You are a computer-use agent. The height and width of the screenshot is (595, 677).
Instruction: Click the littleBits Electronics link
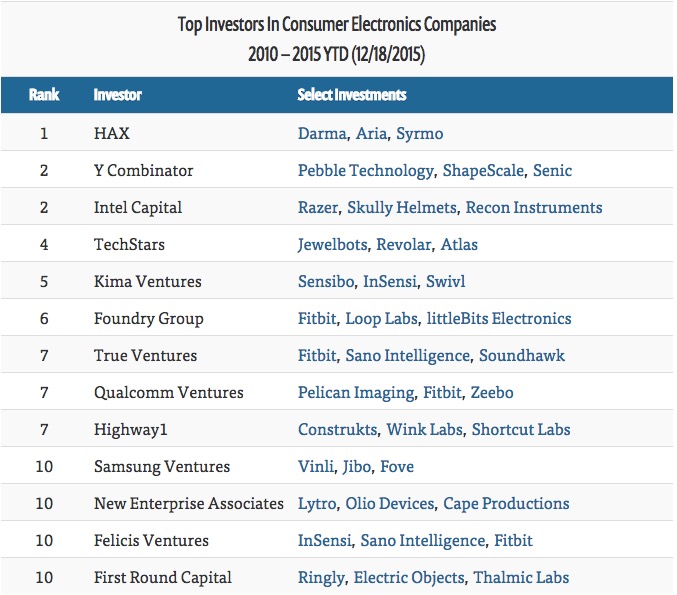tap(499, 319)
